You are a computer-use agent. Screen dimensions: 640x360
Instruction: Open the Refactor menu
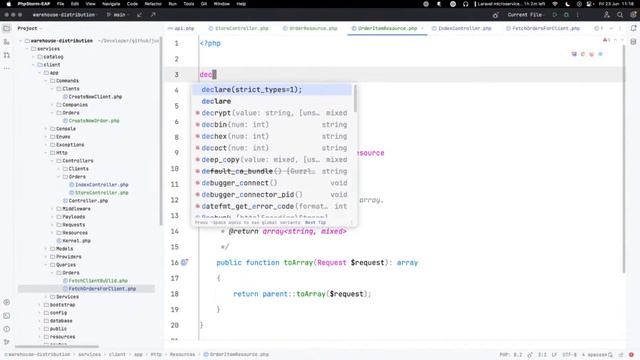click(x=153, y=4)
